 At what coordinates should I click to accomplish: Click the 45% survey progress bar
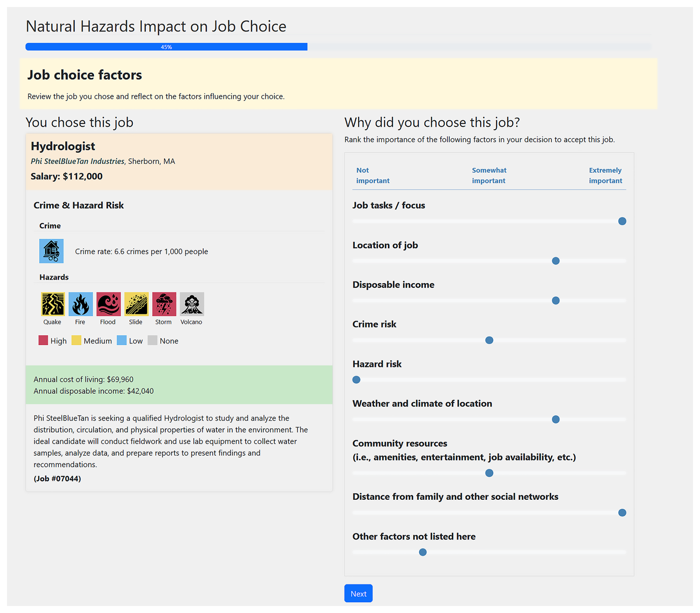[166, 47]
